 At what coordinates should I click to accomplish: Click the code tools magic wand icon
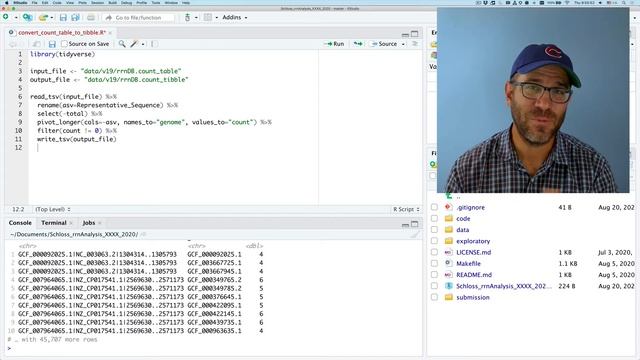coord(134,44)
